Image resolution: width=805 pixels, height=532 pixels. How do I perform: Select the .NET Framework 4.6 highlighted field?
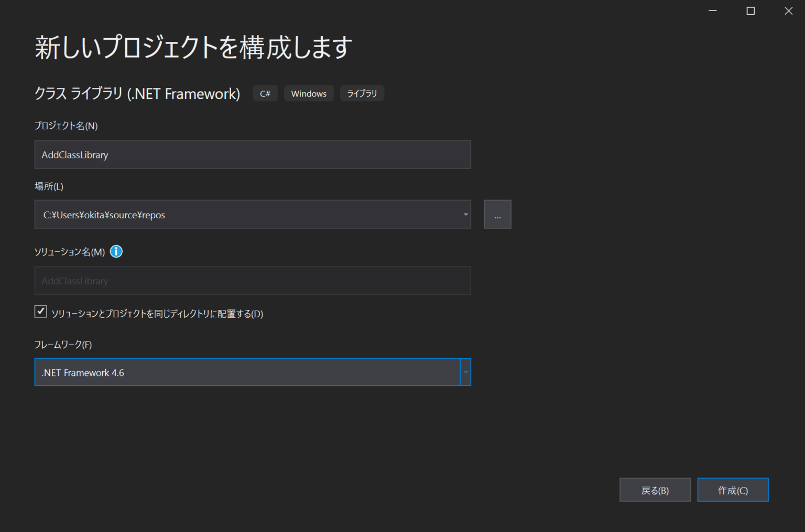(x=252, y=372)
